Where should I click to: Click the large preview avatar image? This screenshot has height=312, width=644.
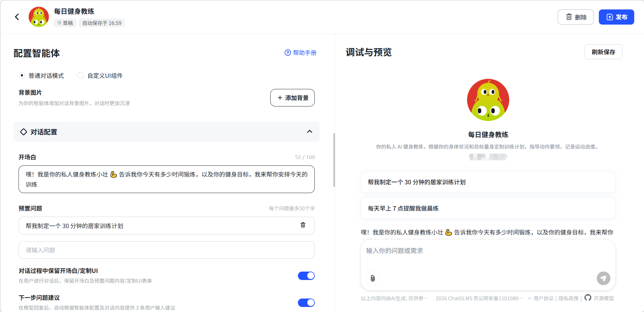[x=488, y=100]
